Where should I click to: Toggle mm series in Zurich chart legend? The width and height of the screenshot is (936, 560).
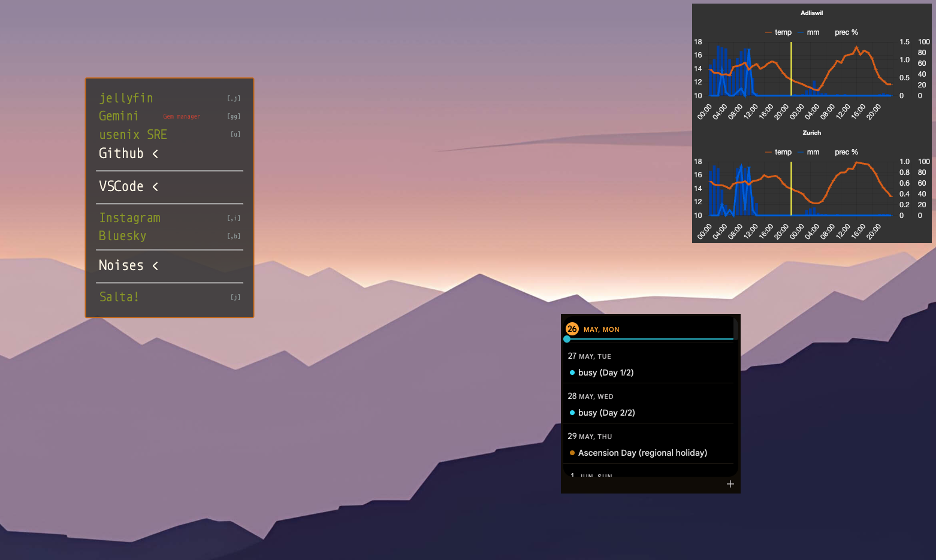pyautogui.click(x=808, y=152)
